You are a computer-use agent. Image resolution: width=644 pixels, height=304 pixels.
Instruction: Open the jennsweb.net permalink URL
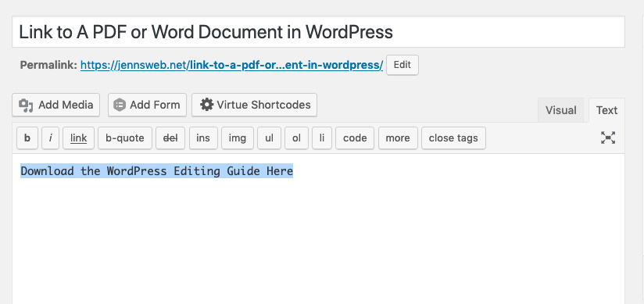coord(231,65)
